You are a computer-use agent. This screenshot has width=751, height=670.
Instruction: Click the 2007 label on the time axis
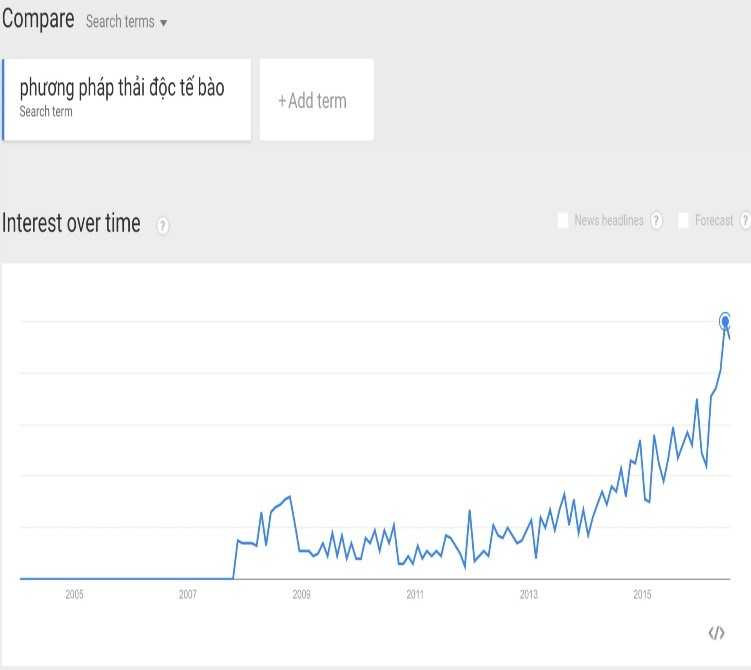click(188, 595)
